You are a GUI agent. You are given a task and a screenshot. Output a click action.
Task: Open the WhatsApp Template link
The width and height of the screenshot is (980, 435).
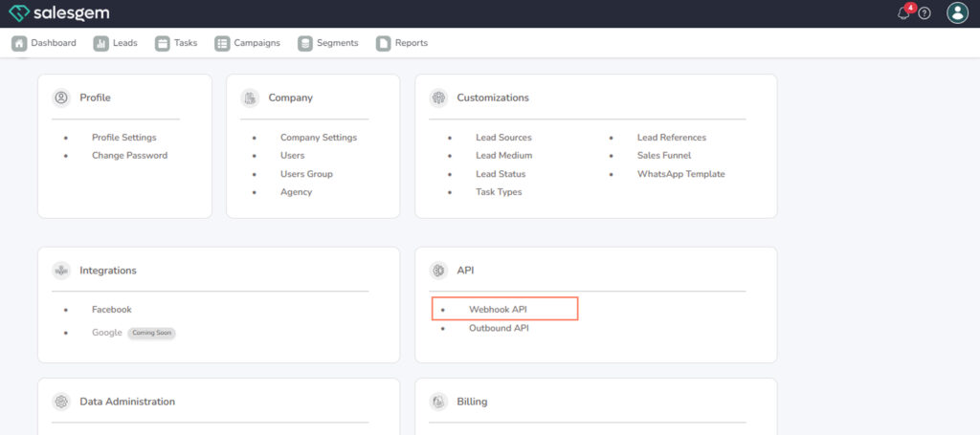680,174
